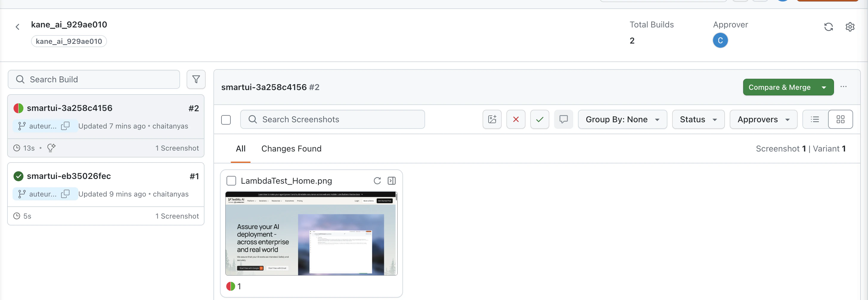Click the kane_ai_929ae010 tag pill

coord(69,41)
